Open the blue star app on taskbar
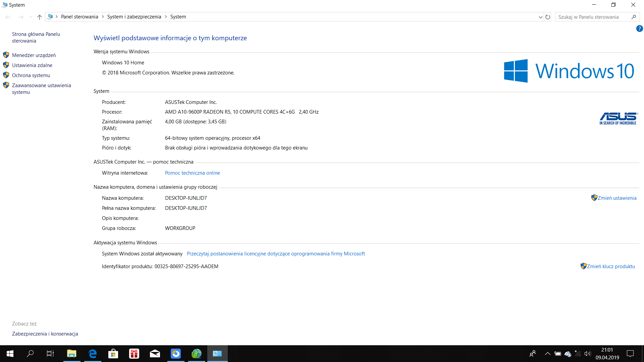The width and height of the screenshot is (644, 362). coord(176,354)
